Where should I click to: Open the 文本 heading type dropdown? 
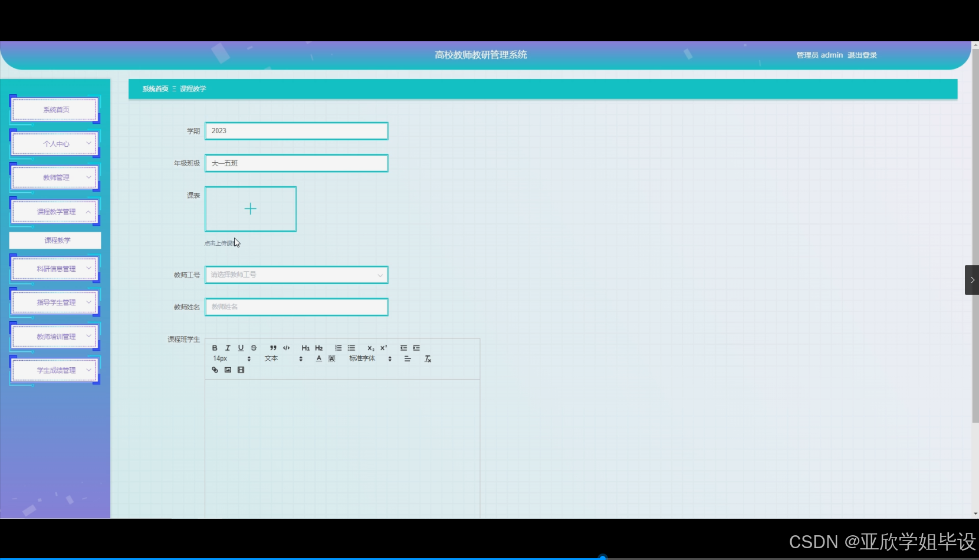284,358
